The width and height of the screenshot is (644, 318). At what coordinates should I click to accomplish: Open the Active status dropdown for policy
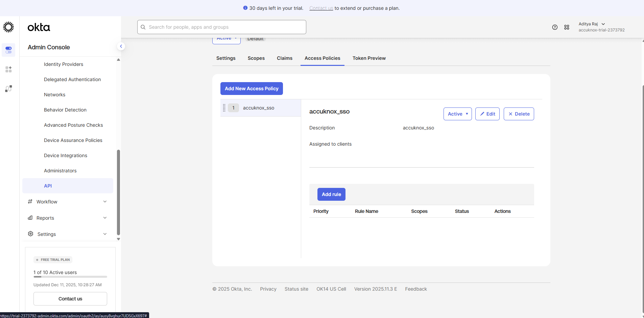click(x=457, y=114)
